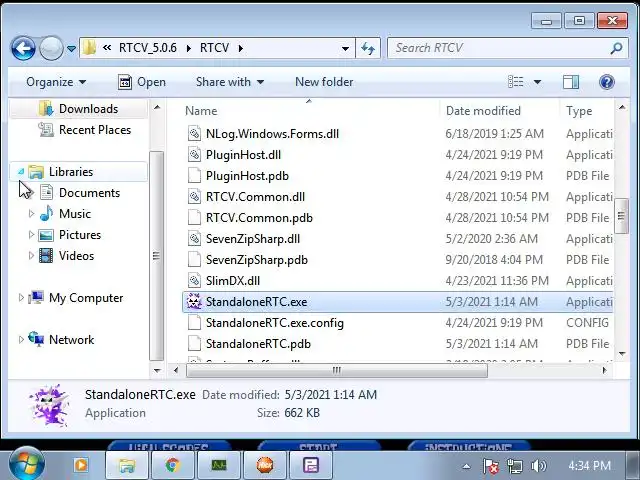Click the magnifier search icon
640x480 pixels.
coord(616,48)
